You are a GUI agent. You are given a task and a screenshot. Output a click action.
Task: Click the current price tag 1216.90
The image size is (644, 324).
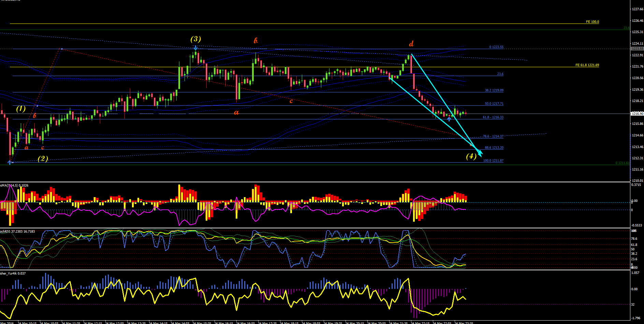pos(637,114)
